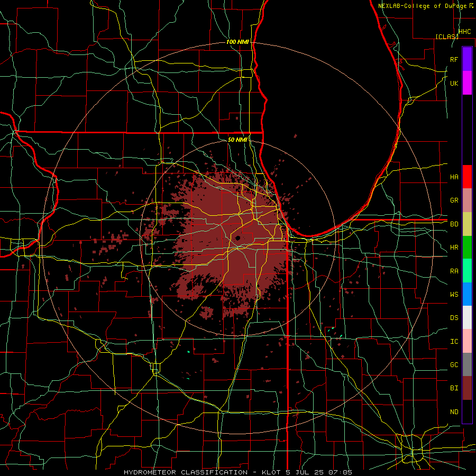
Task: Click the BD legend label
Action: pos(454,224)
